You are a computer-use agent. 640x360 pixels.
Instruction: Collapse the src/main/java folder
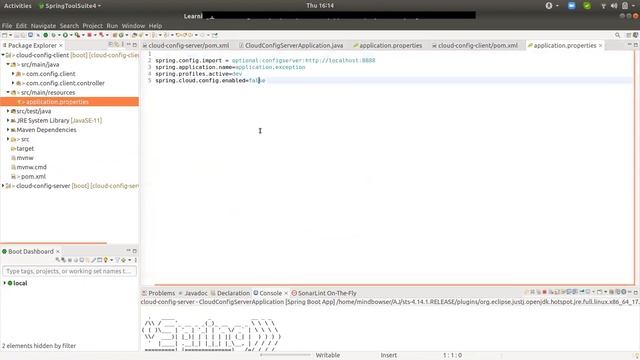pos(8,64)
